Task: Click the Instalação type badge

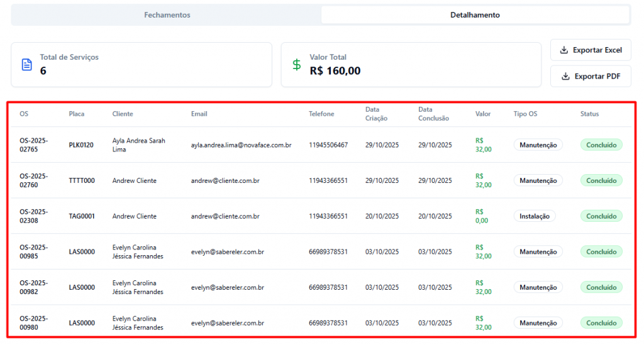Action: point(535,216)
